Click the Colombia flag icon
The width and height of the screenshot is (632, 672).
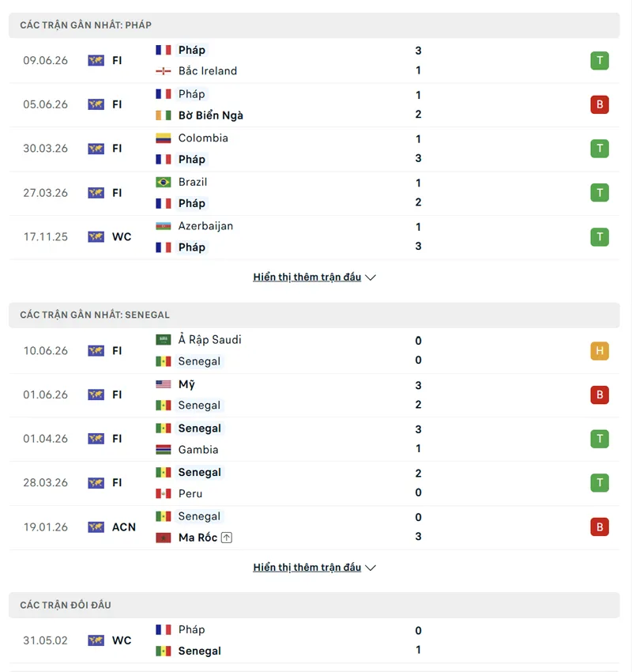(x=164, y=138)
